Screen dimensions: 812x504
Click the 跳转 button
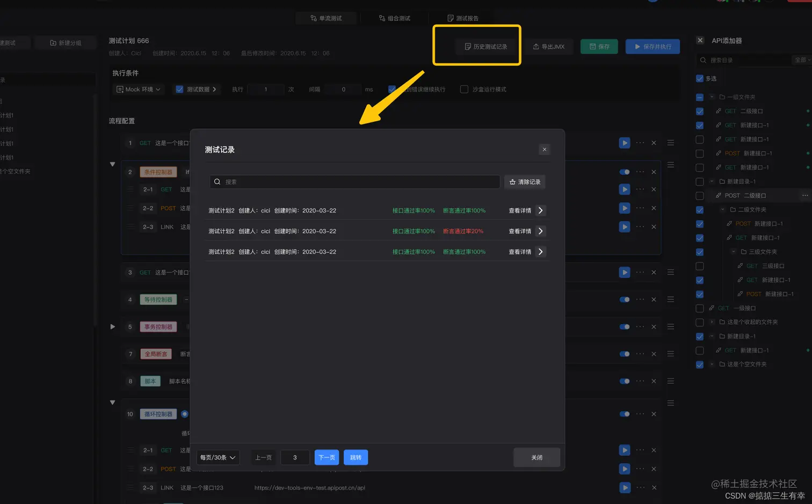click(356, 457)
